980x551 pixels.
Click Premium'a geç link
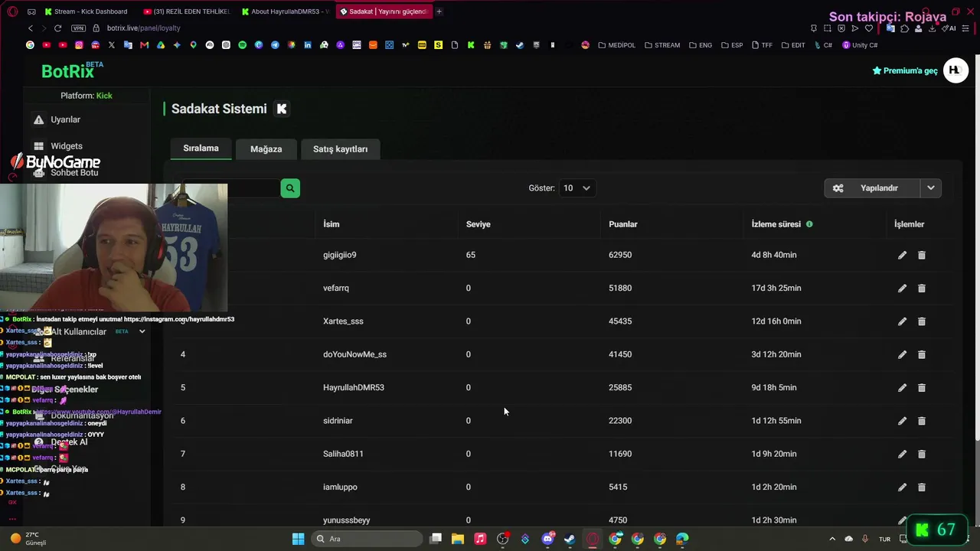click(905, 70)
